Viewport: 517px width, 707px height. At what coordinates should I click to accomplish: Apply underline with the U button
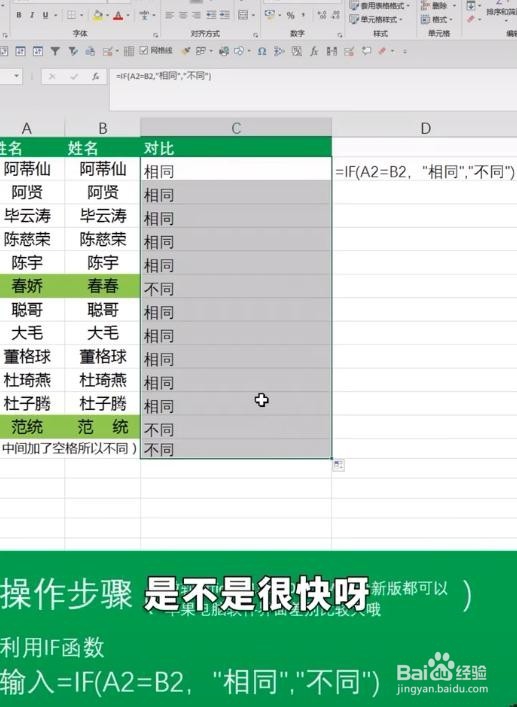(x=45, y=15)
